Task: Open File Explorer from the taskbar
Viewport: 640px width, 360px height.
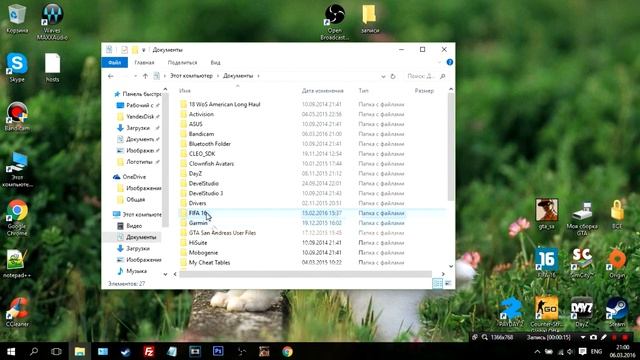Action: [80, 351]
